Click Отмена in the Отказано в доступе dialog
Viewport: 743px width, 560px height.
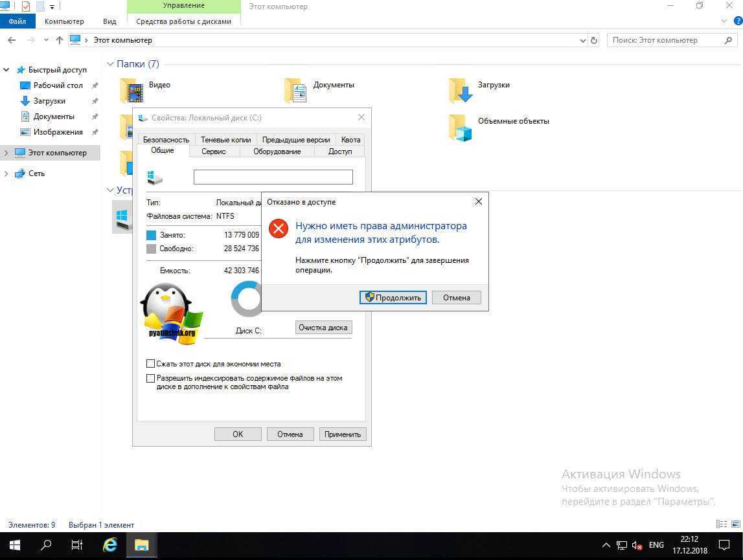point(456,298)
